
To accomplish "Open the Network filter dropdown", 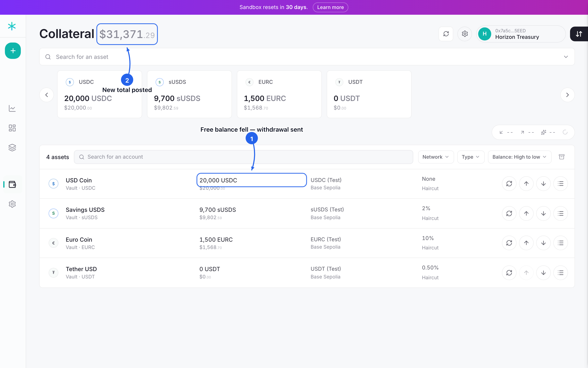I will point(436,157).
